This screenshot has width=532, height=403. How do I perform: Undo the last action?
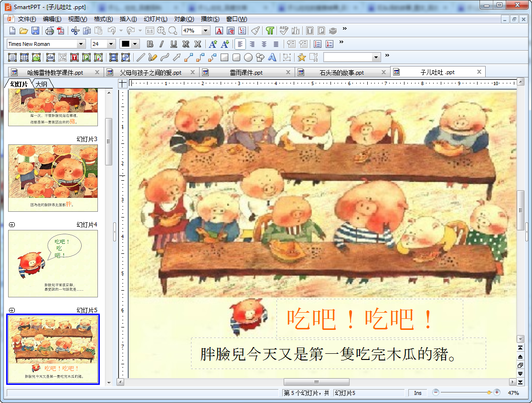pos(111,31)
